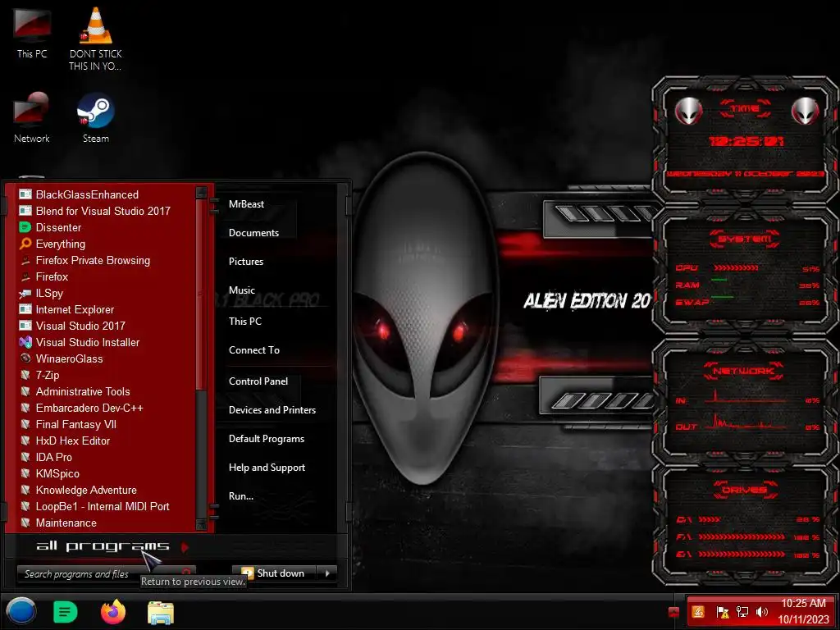840x630 pixels.
Task: Select Connect To in the Start menu
Action: (254, 350)
